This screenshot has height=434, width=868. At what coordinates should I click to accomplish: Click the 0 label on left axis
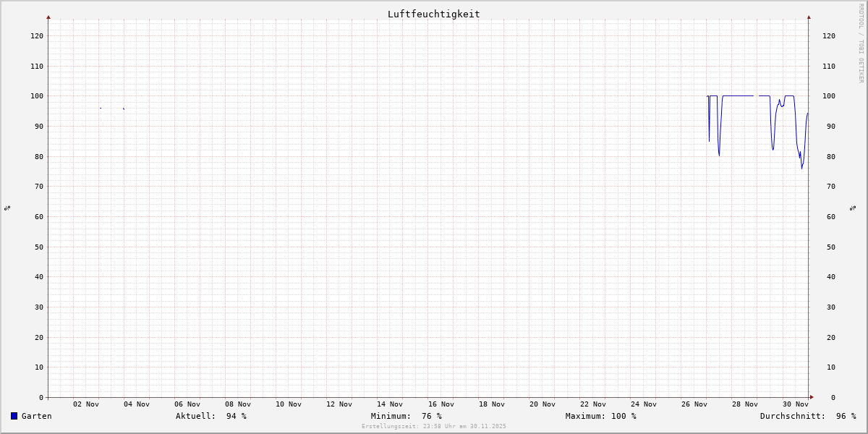pos(41,397)
